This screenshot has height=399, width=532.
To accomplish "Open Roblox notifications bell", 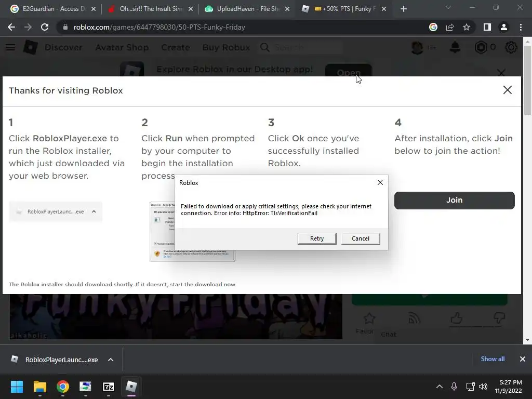I will coord(455,47).
